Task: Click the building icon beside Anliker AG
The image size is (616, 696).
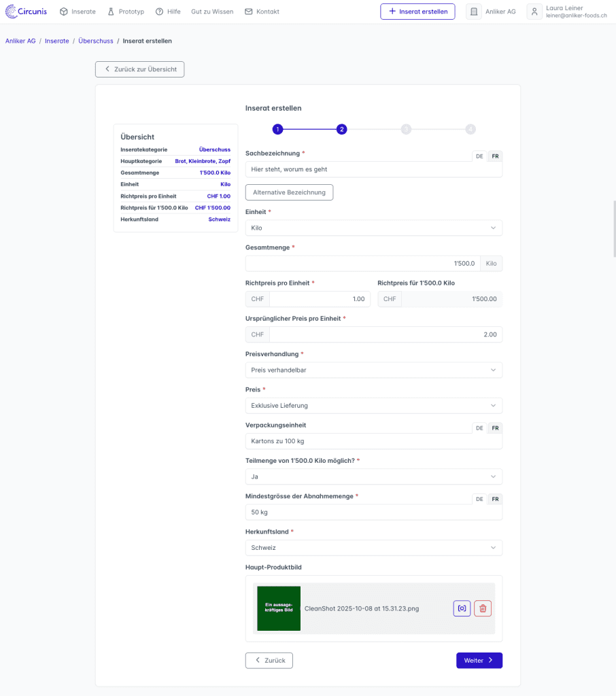Action: [x=473, y=12]
